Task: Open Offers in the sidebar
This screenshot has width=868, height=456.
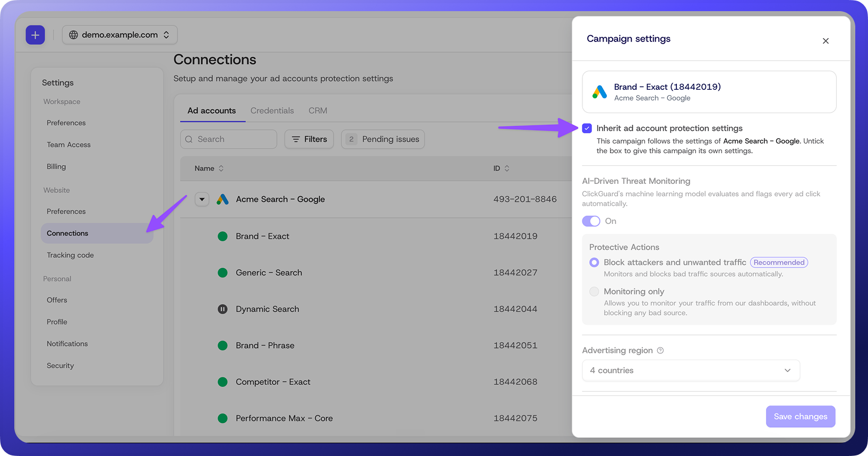Action: pos(57,300)
